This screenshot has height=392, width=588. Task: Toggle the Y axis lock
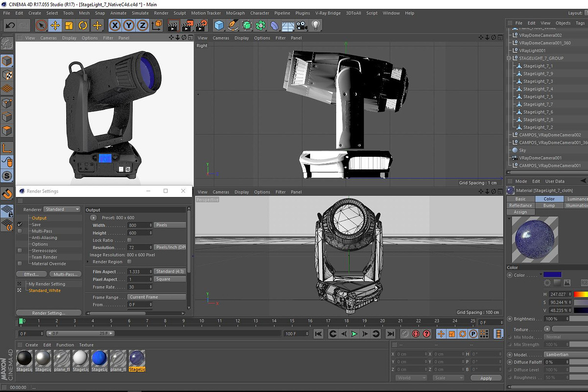129,25
